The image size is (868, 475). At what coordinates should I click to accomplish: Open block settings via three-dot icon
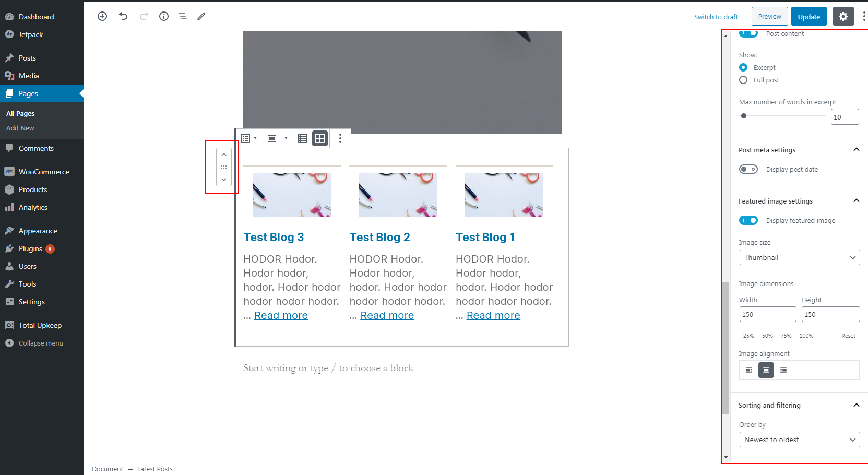[x=340, y=138]
